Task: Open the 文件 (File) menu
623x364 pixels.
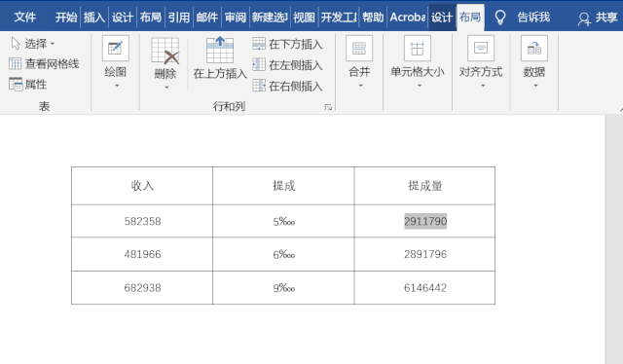Action: (24, 18)
